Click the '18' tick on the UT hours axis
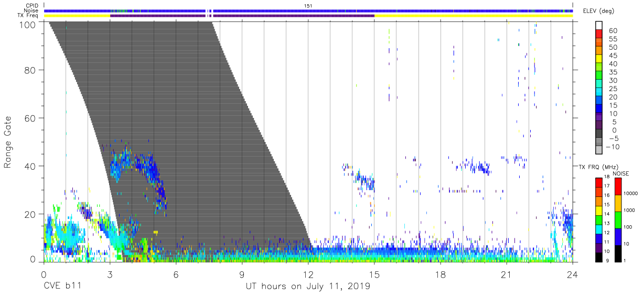The height and width of the screenshot is (297, 644). pyautogui.click(x=440, y=274)
